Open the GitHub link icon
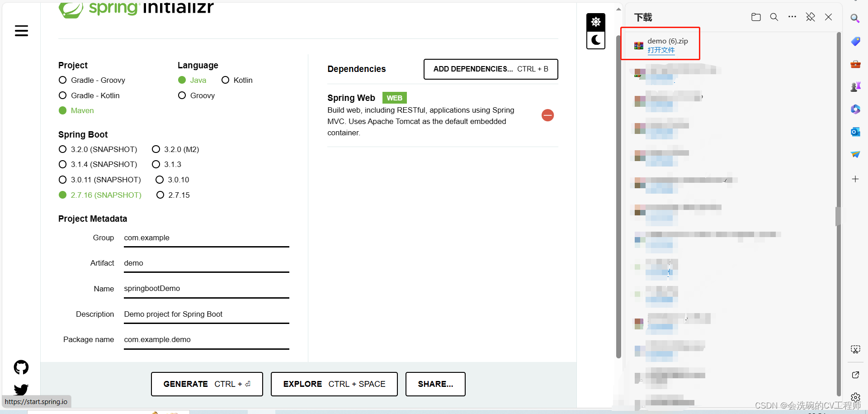868x414 pixels. pyautogui.click(x=21, y=367)
